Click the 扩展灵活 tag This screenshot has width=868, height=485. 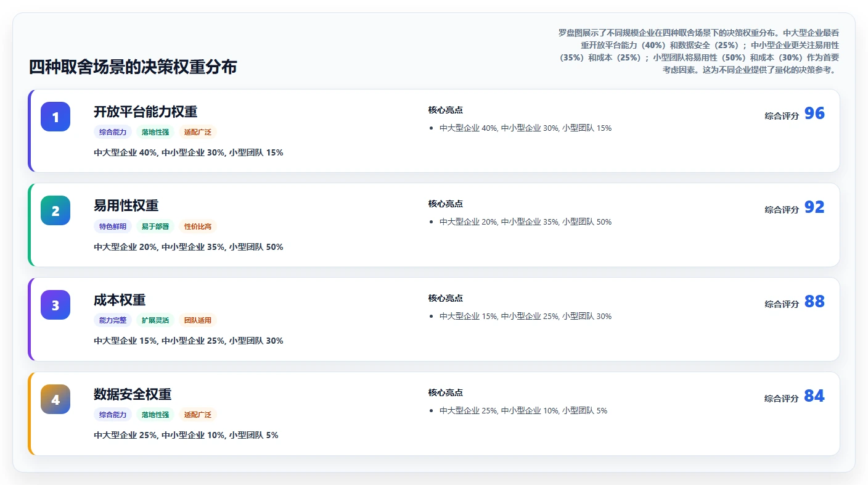click(155, 320)
